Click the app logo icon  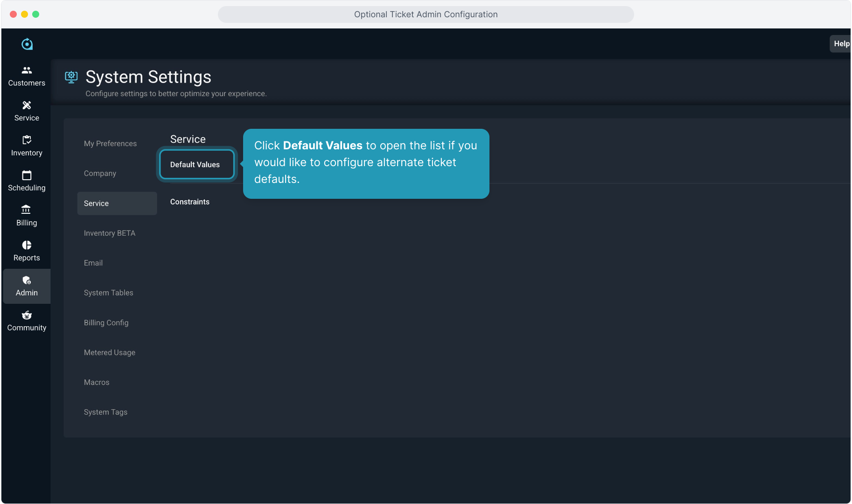click(27, 44)
